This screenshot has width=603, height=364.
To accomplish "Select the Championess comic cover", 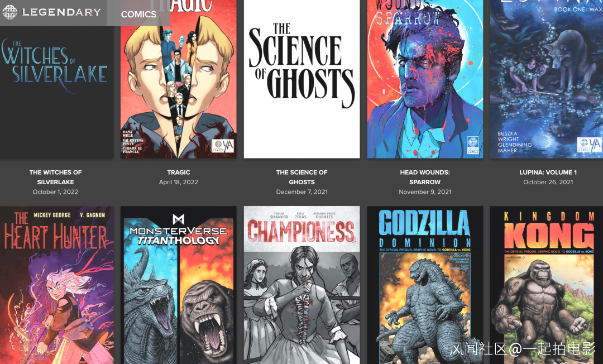I will click(302, 285).
